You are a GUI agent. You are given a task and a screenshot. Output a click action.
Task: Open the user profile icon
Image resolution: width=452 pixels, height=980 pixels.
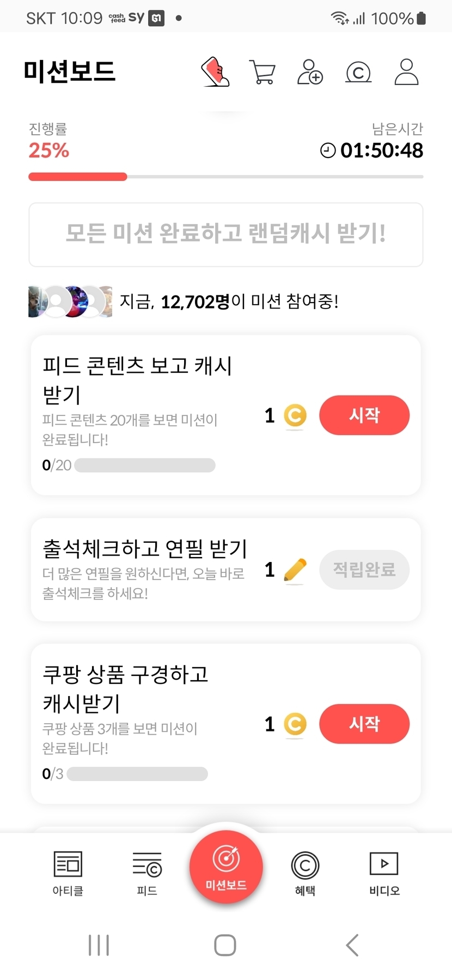click(x=406, y=72)
